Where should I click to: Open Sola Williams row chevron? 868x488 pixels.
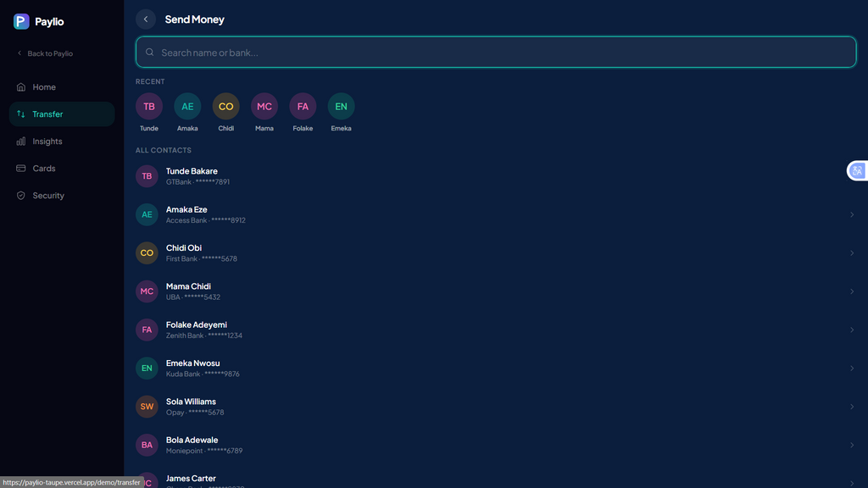(x=852, y=407)
